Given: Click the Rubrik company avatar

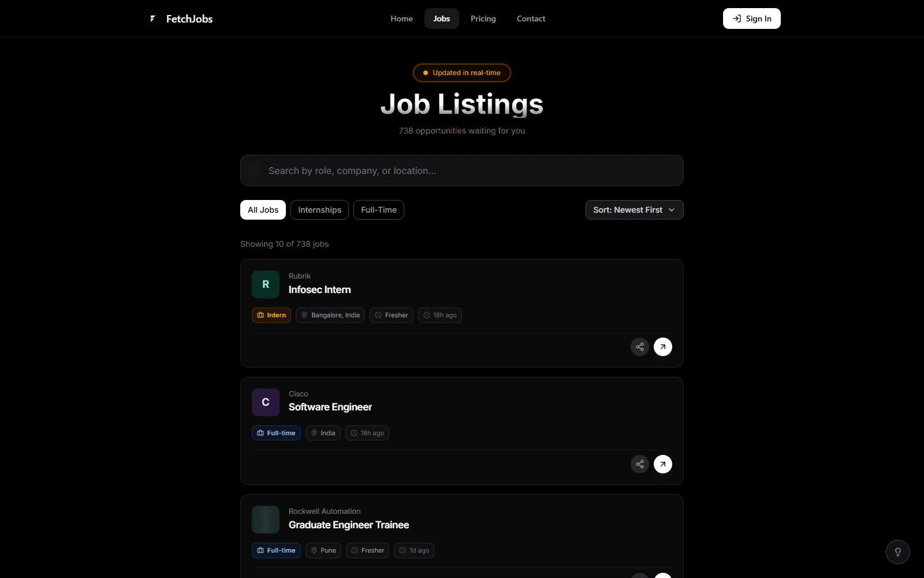Looking at the screenshot, I should (266, 284).
